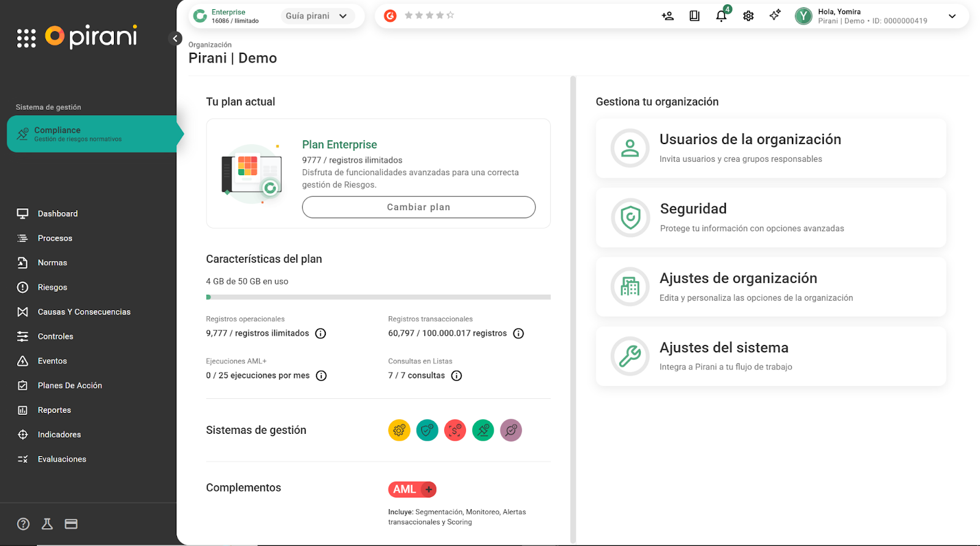Image resolution: width=980 pixels, height=546 pixels.
Task: Expand the user account menu chevron
Action: pos(952,16)
